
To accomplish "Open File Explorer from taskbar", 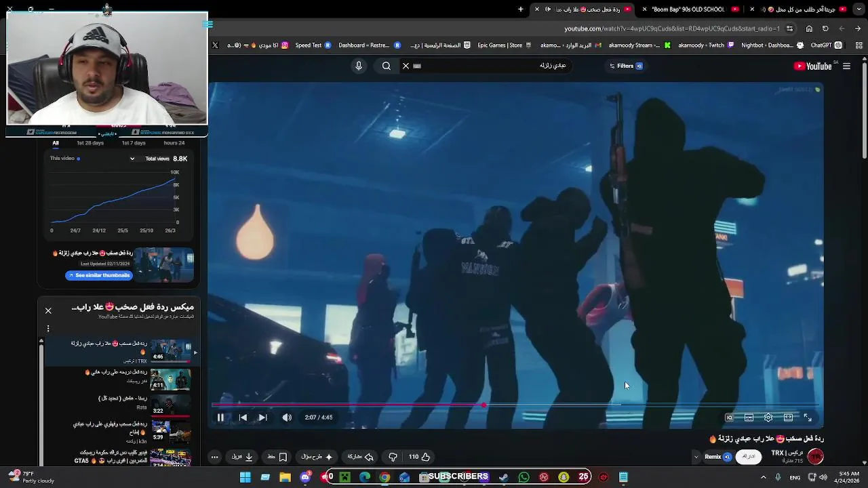I will click(285, 477).
